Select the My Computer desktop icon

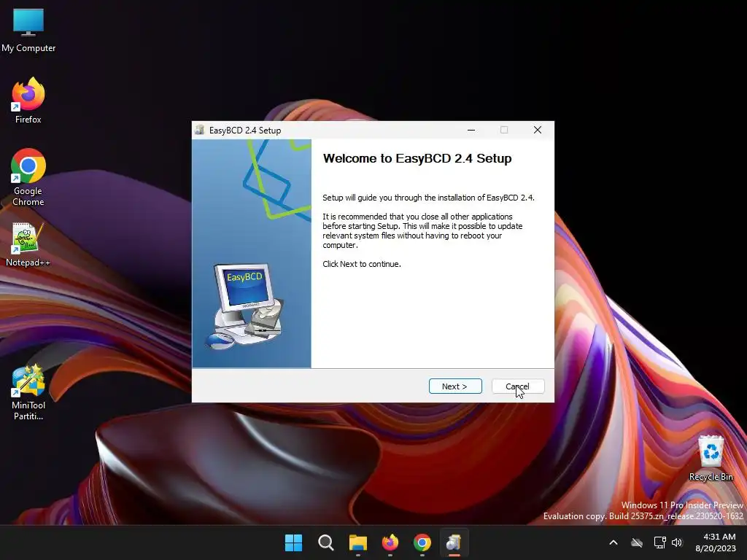pos(28,31)
